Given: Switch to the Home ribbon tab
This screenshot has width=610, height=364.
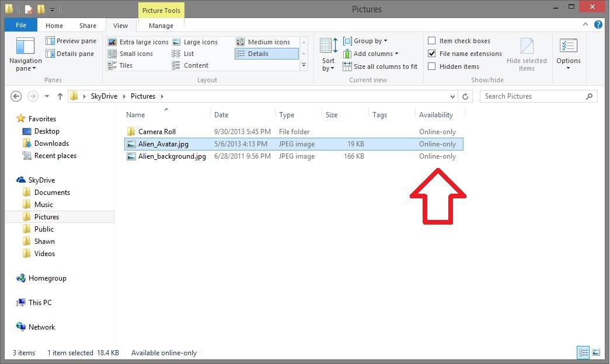Looking at the screenshot, I should (54, 26).
